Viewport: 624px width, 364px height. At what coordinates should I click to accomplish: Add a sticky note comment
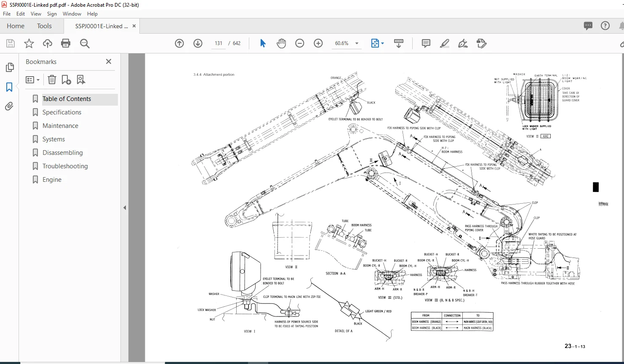coord(426,43)
